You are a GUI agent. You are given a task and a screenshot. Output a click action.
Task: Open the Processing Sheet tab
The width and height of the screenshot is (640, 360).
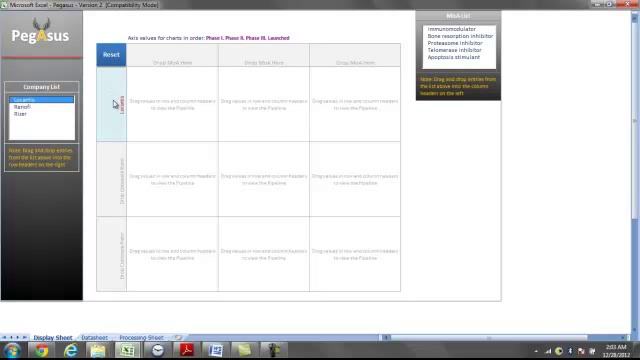[x=141, y=338]
